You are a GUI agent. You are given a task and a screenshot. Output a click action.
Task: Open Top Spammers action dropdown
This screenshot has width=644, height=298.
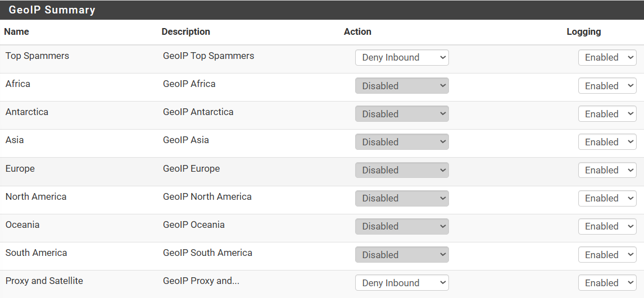point(402,57)
